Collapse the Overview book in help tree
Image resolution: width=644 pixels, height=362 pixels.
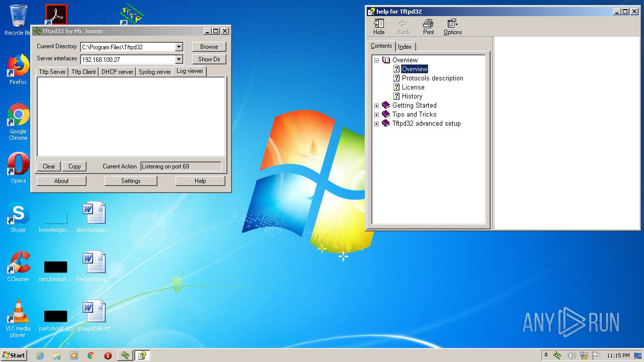(x=376, y=60)
